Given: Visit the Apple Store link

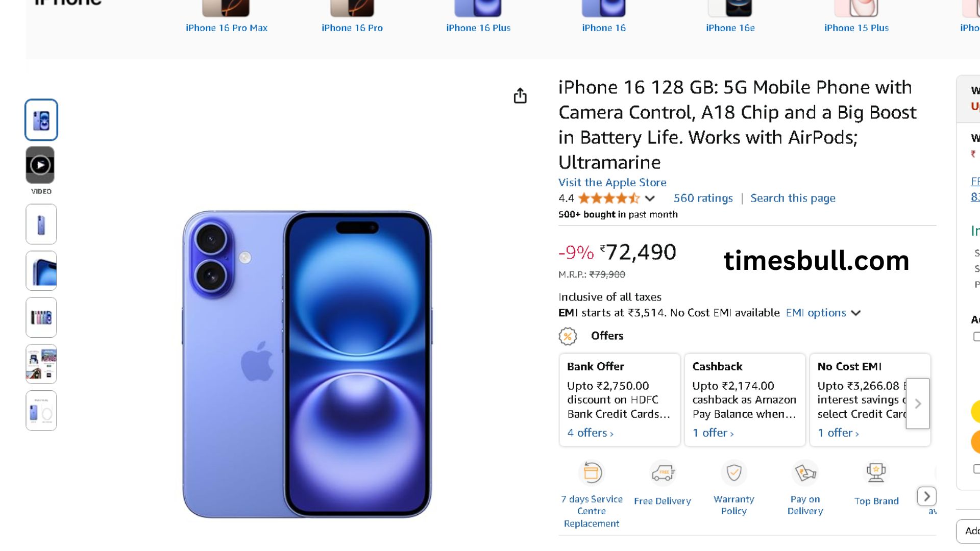Looking at the screenshot, I should [x=612, y=182].
